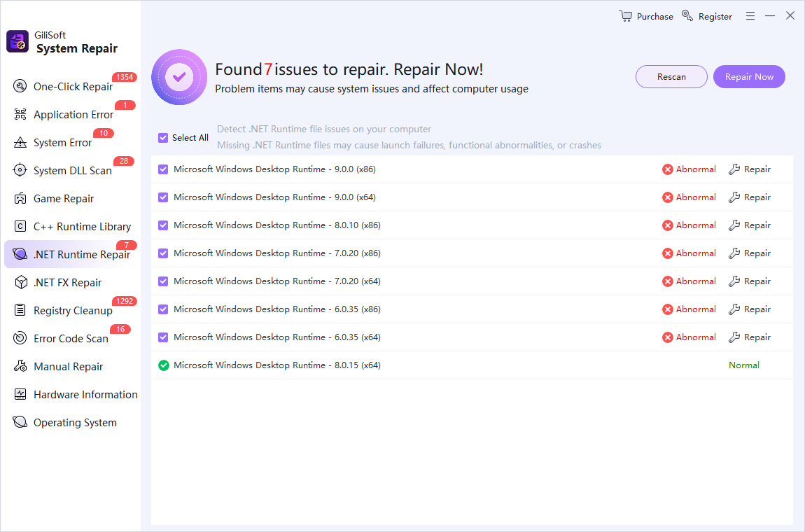
Task: Click the Application Error sidebar icon
Action: point(20,114)
